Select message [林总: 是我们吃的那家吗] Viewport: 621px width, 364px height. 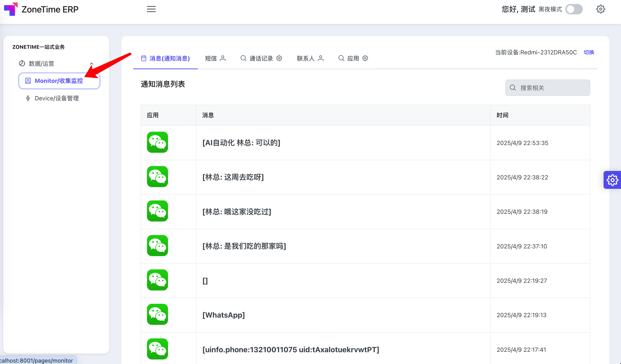244,246
